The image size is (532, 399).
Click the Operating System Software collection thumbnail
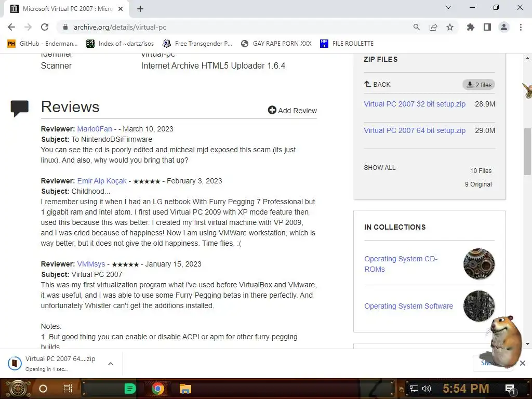(478, 306)
